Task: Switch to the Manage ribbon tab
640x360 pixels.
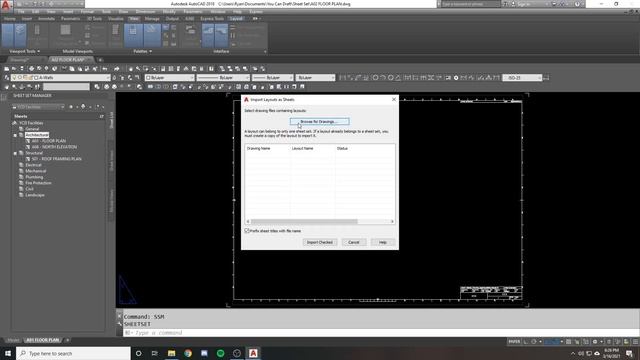Action: click(x=152, y=19)
